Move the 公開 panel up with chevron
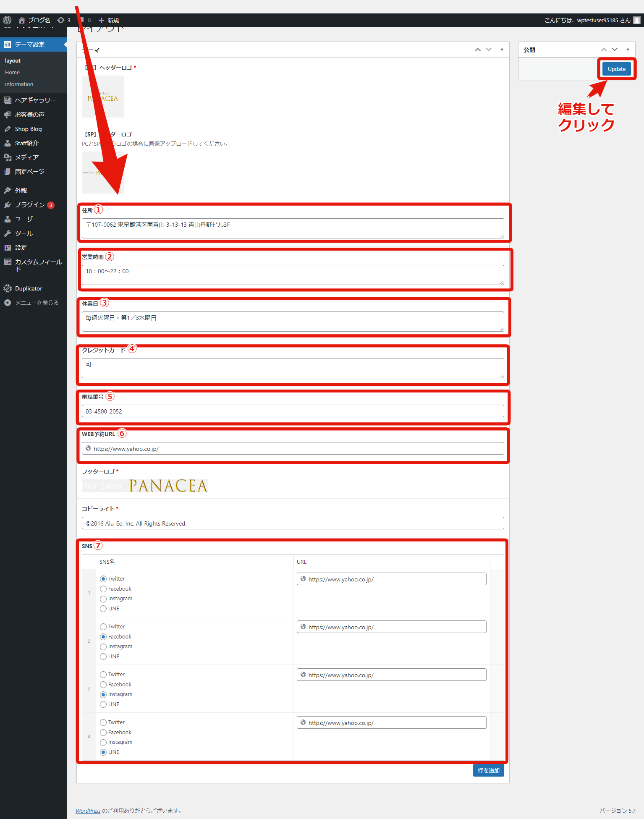 click(x=604, y=50)
